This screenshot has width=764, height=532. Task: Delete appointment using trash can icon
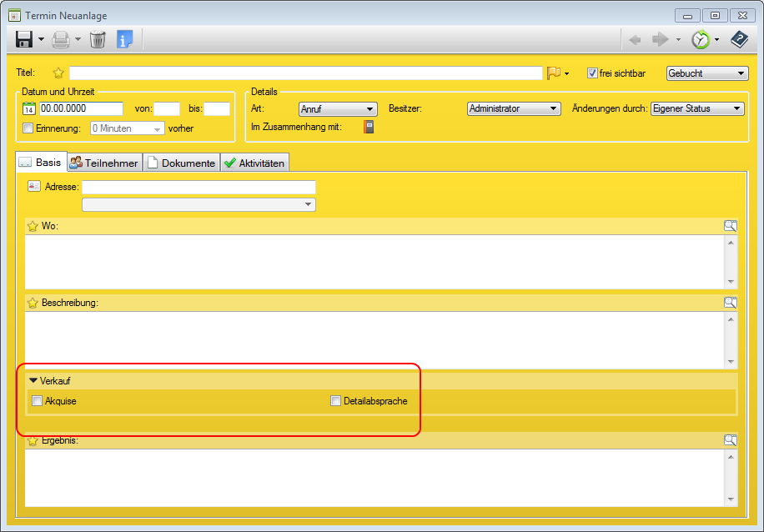pyautogui.click(x=98, y=39)
